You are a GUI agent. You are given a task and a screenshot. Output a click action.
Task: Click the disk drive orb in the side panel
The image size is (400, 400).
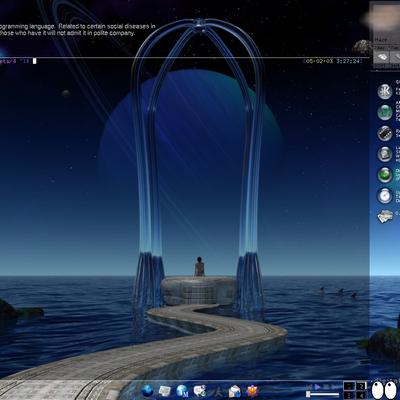tap(385, 154)
